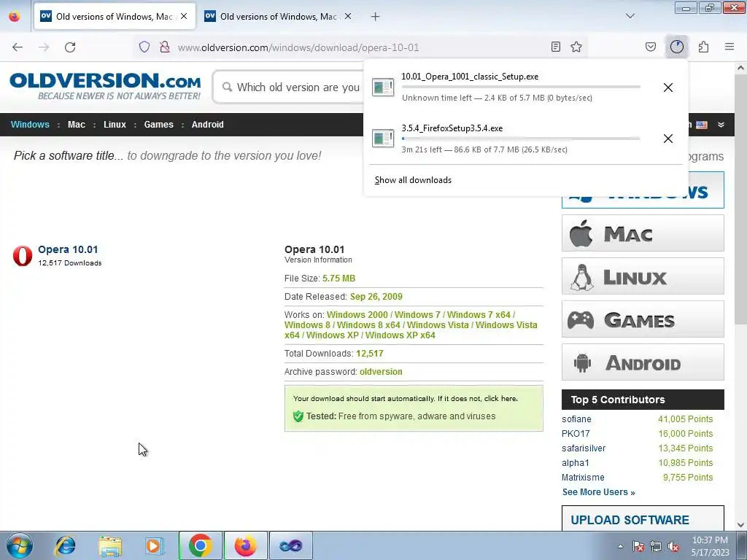
Task: Open the Opera 10.01 title link
Action: (x=68, y=249)
